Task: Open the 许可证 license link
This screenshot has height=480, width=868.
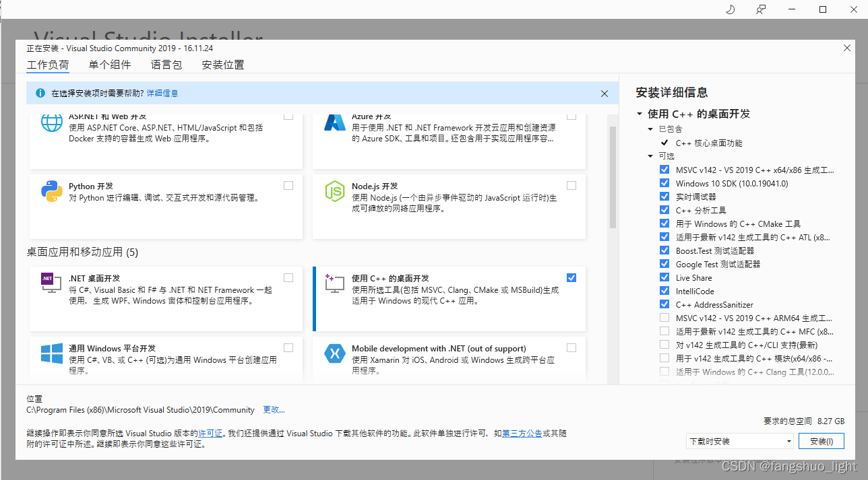Action: tap(210, 434)
